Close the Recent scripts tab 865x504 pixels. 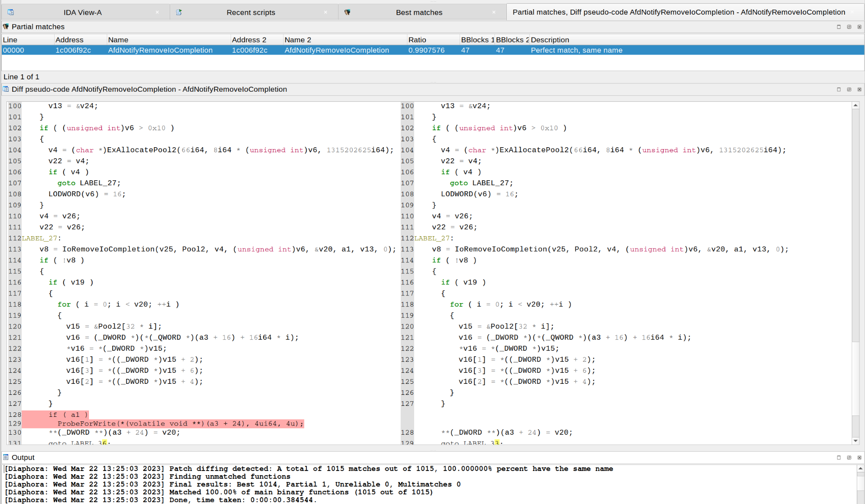pyautogui.click(x=326, y=12)
